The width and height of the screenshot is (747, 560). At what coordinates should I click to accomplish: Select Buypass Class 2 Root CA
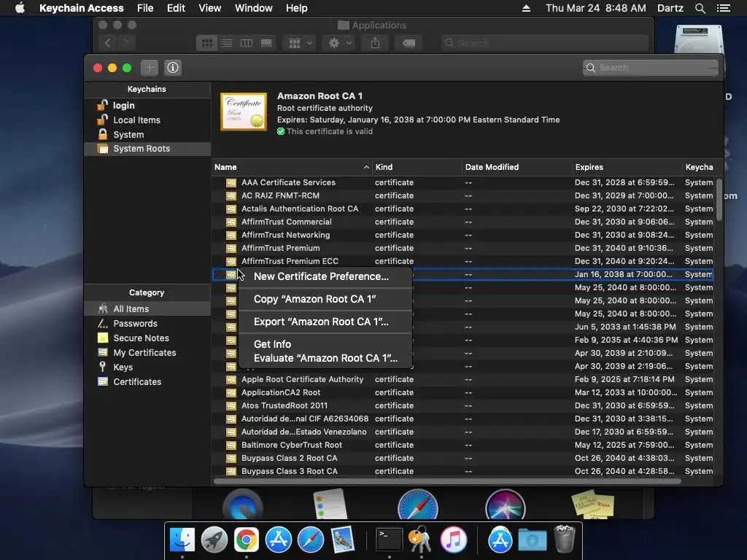[462, 458]
